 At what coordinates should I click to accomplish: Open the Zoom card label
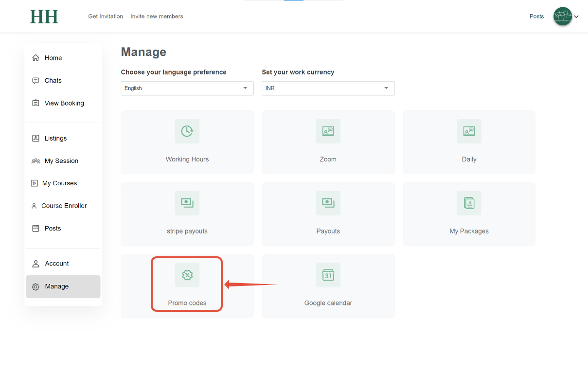point(328,159)
